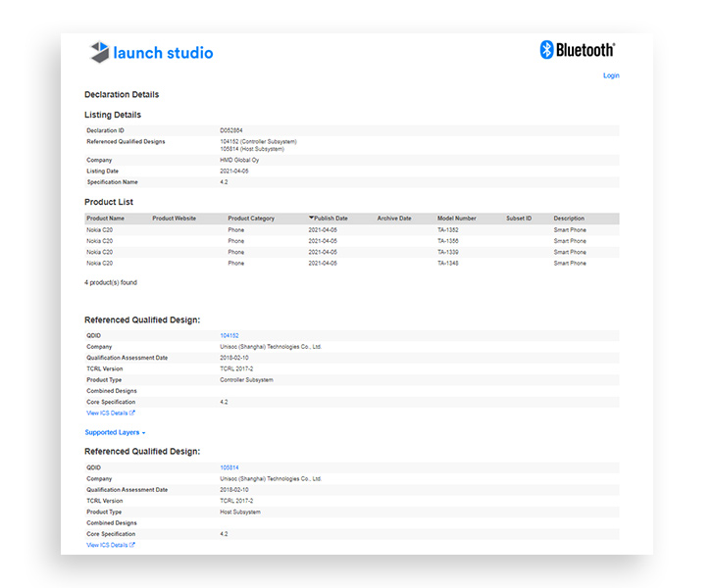Image resolution: width=714 pixels, height=588 pixels.
Task: Select Product Type value Controller Subsystem
Action: click(x=246, y=380)
